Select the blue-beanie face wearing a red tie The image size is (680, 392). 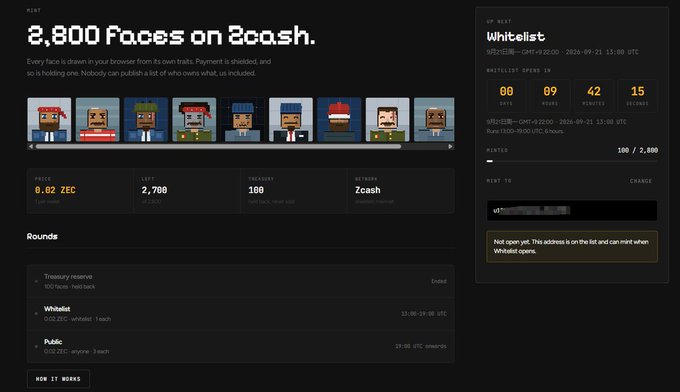(291, 120)
